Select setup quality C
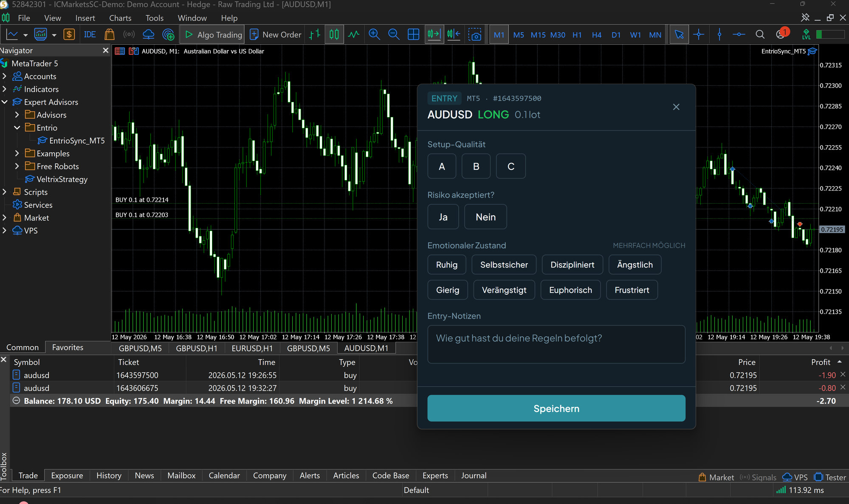This screenshot has width=849, height=504. click(511, 166)
